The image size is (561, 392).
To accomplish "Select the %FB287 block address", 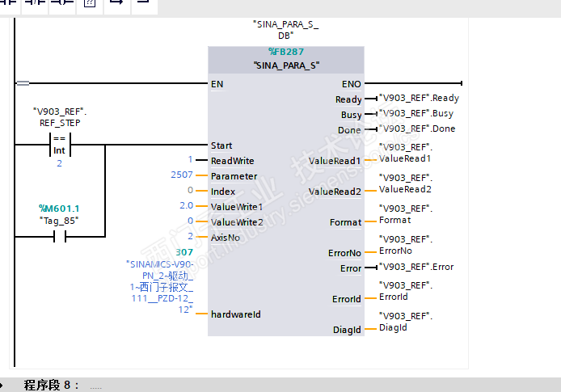I will pos(286,52).
